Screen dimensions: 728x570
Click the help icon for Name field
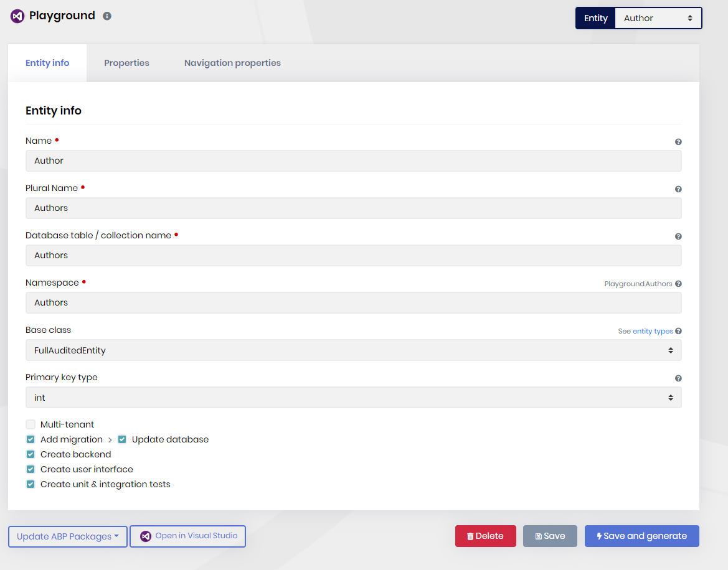coord(678,142)
